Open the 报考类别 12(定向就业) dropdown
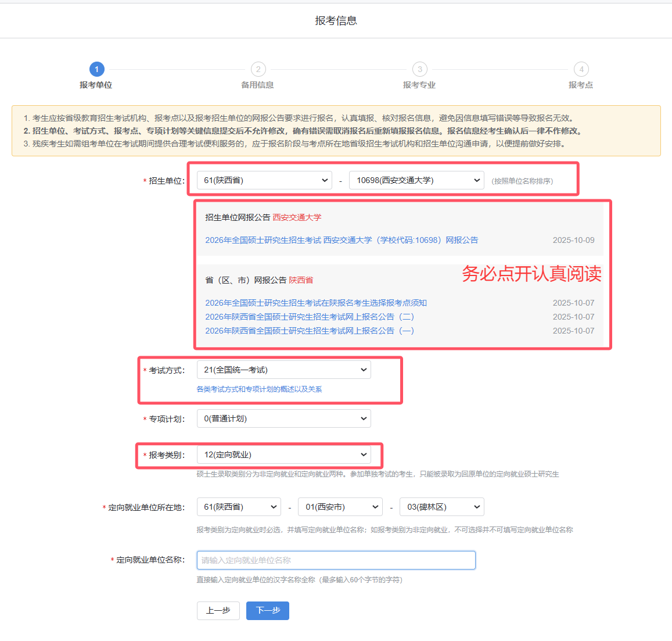 283,454
